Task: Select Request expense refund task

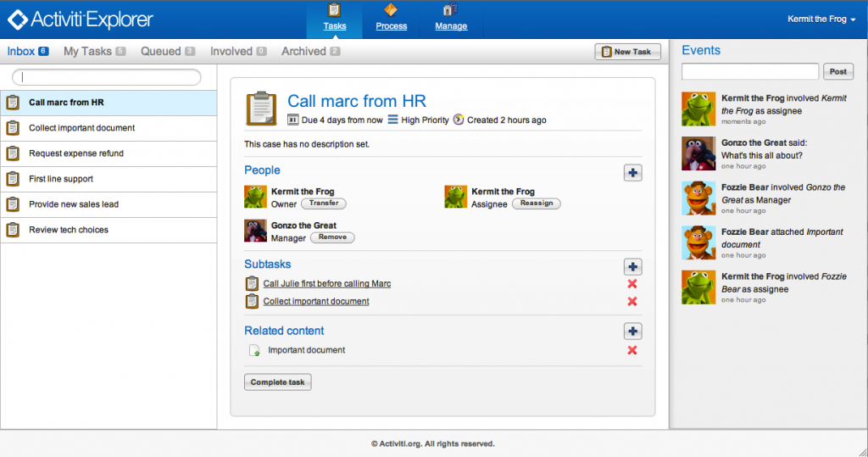Action: (x=108, y=153)
